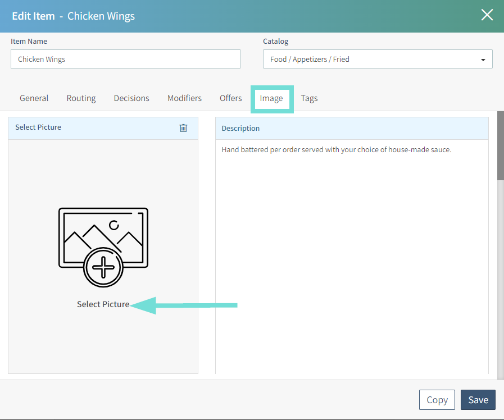Switch to the Tags tab
This screenshot has height=420, width=504.
pos(309,98)
